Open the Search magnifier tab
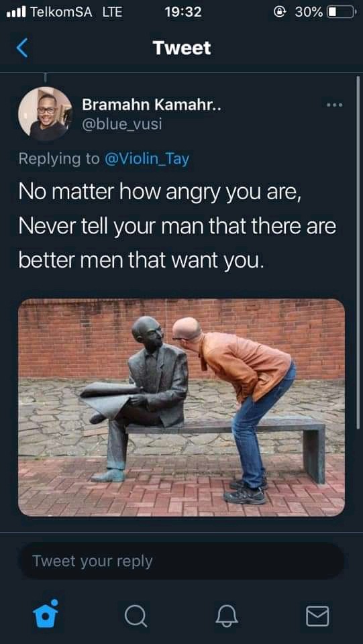 [136, 616]
